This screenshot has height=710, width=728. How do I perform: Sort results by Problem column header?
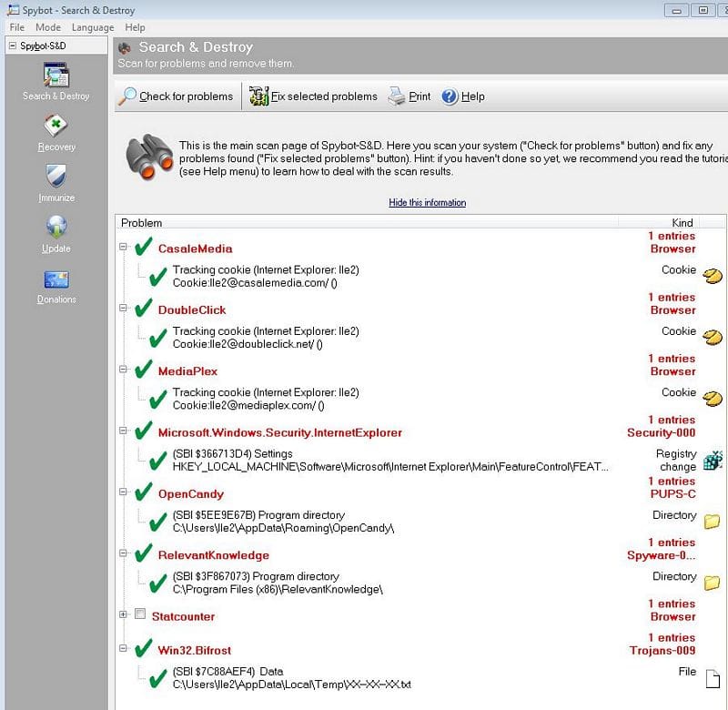point(142,222)
